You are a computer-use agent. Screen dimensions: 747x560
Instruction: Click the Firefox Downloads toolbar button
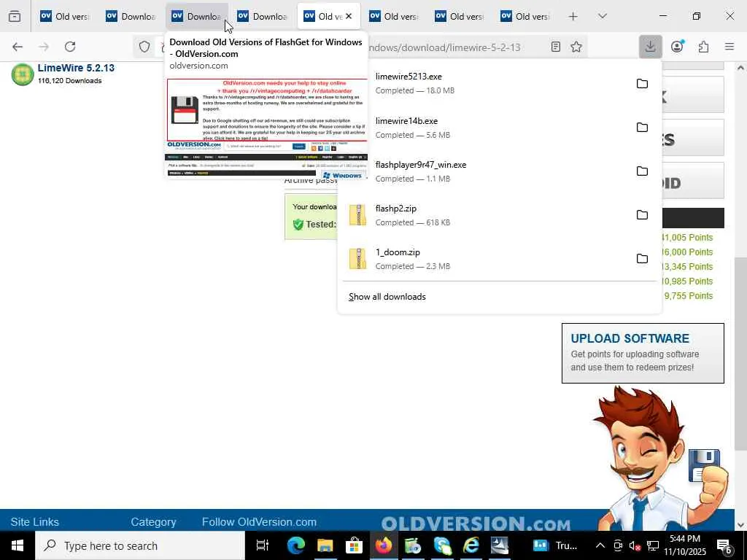[650, 47]
